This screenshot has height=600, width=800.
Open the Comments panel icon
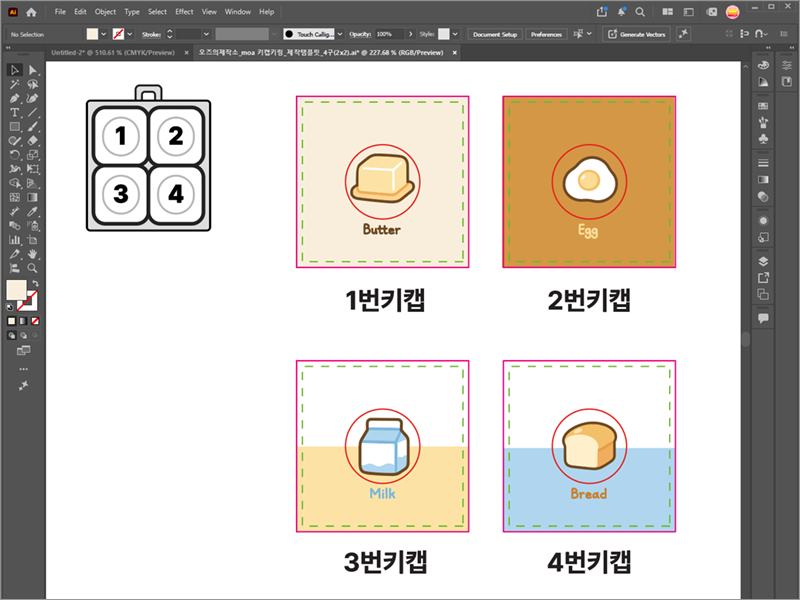[763, 318]
